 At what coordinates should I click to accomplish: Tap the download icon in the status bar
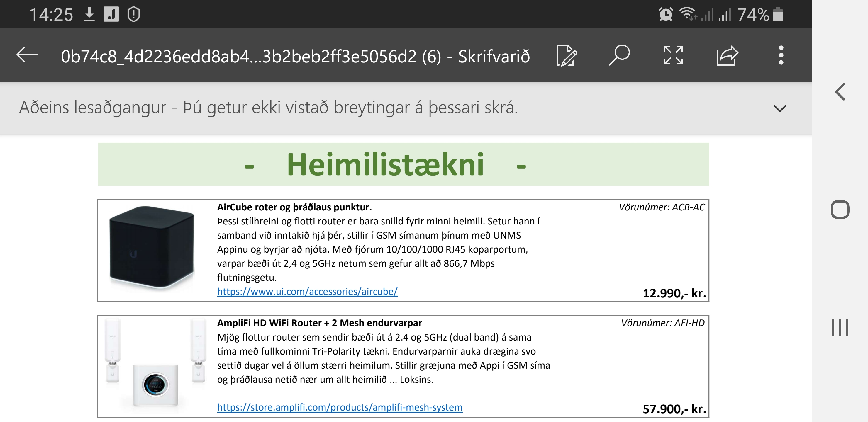(x=90, y=13)
